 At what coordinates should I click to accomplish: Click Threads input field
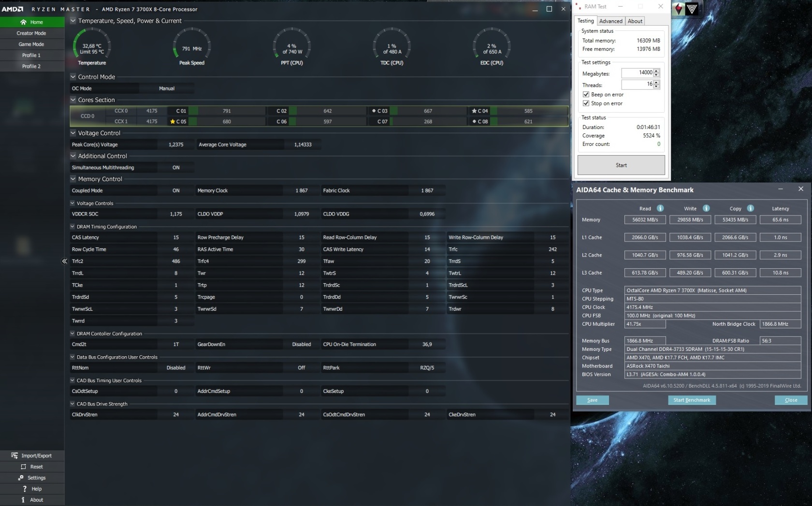pos(638,84)
